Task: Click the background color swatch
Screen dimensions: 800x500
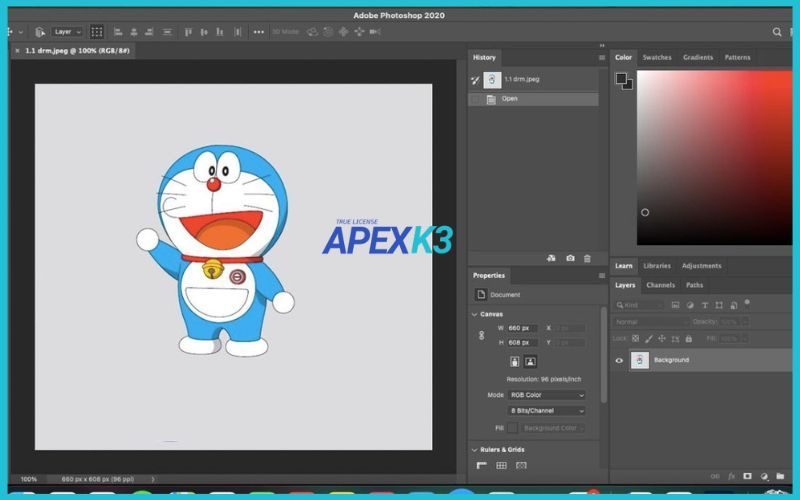Action: pyautogui.click(x=630, y=87)
